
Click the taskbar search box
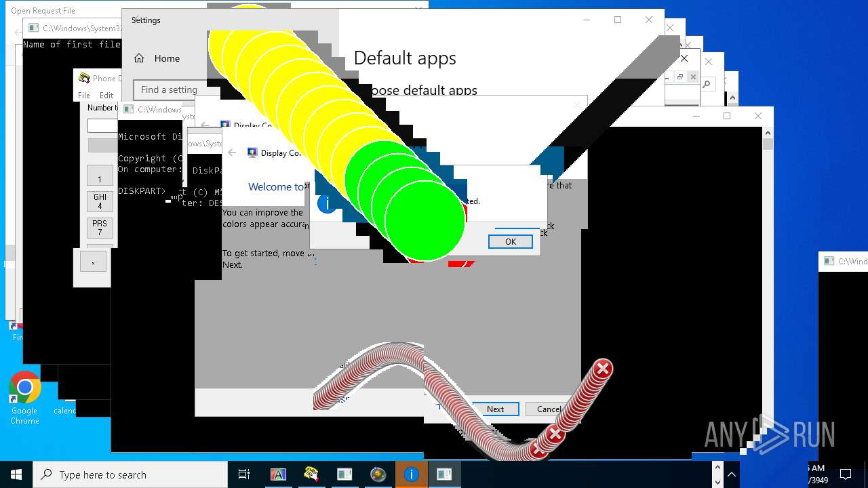tap(130, 474)
